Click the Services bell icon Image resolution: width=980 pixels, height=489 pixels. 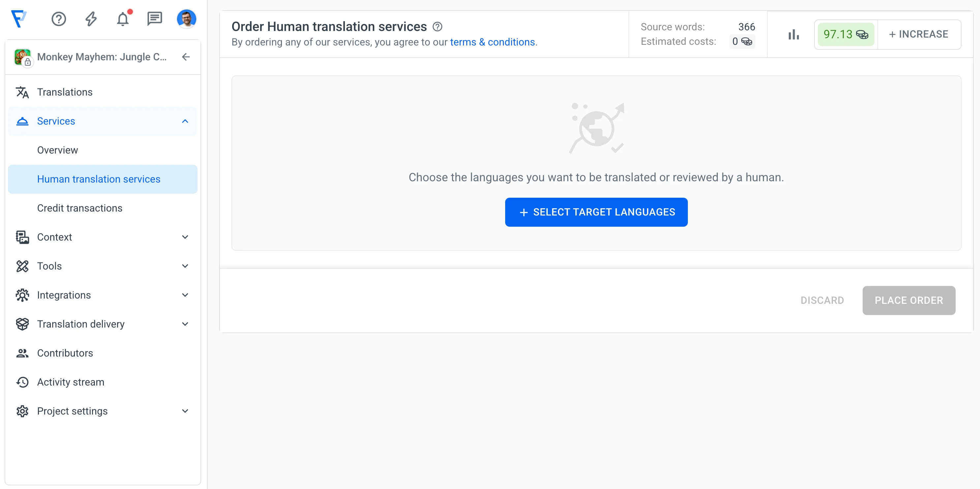(x=22, y=121)
